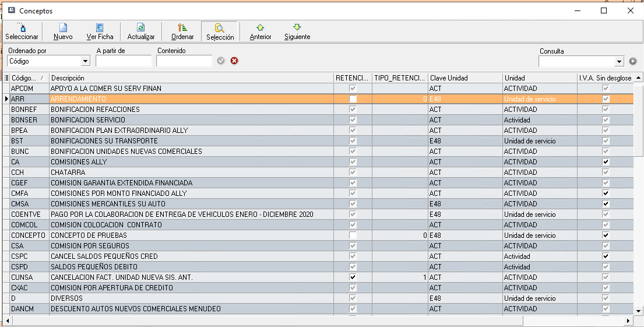644x327 pixels.
Task: Toggle I.V.A. Sin desglose for CMSA row
Action: [606, 203]
